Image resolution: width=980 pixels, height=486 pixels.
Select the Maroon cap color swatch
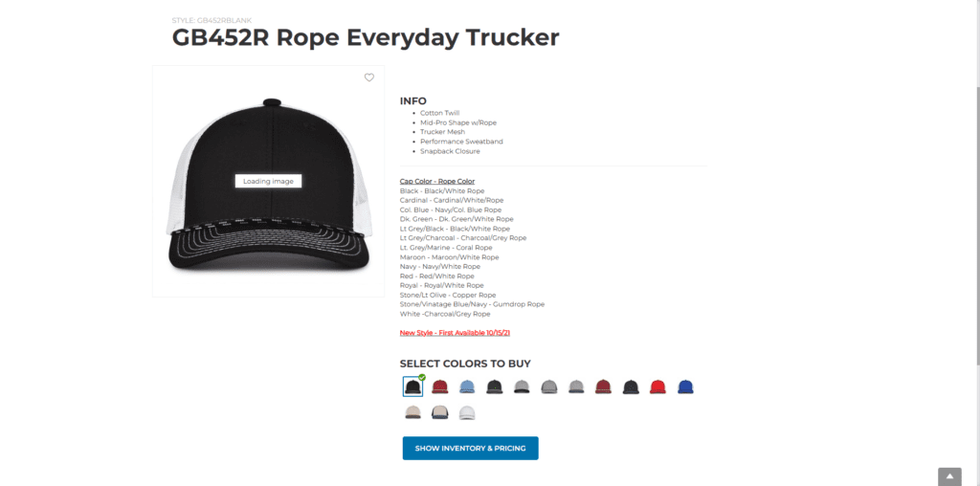(603, 387)
